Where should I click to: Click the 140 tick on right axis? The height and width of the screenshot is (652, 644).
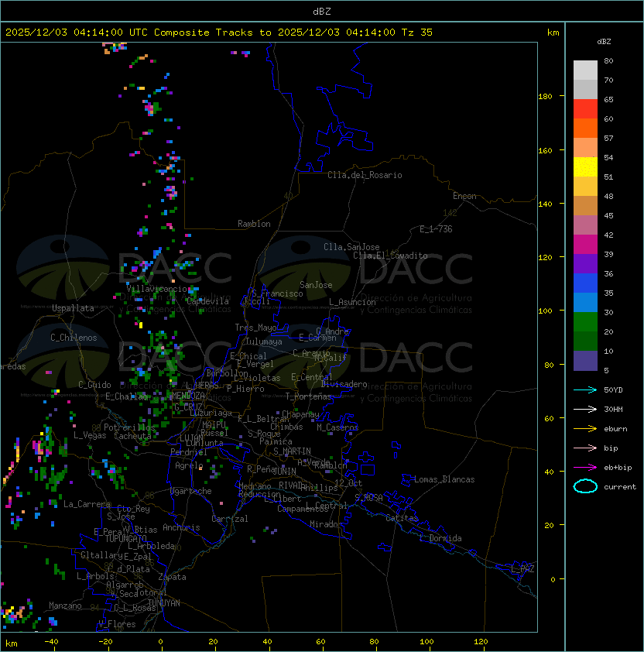tap(545, 204)
